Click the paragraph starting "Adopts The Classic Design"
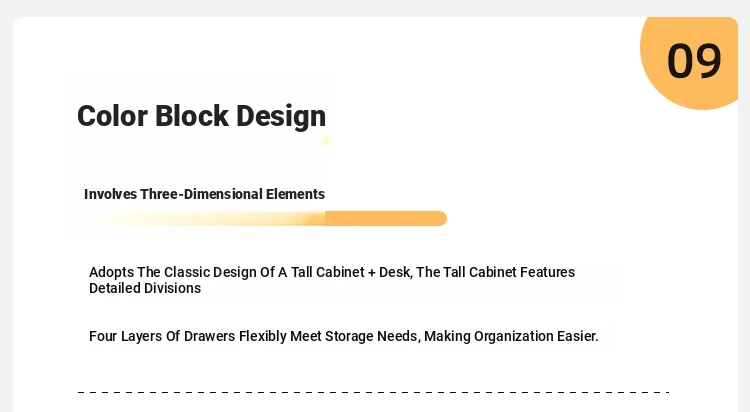750x412 pixels. 332,280
